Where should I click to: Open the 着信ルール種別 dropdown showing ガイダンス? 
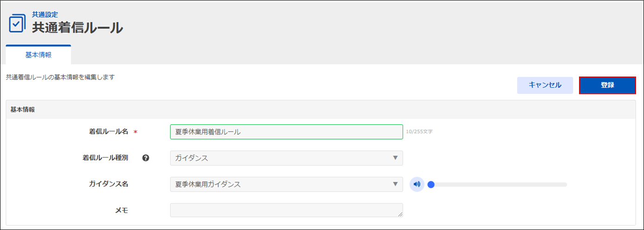tap(286, 158)
